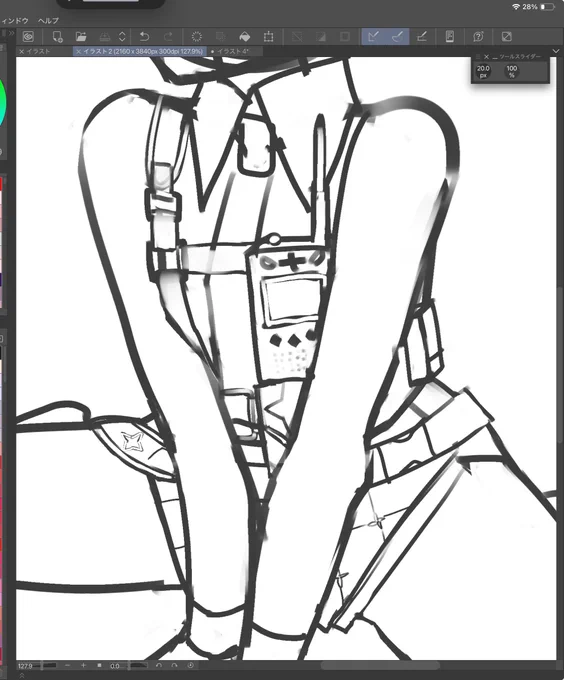
Task: Click the rightmost command bar icon
Action: coord(506,37)
